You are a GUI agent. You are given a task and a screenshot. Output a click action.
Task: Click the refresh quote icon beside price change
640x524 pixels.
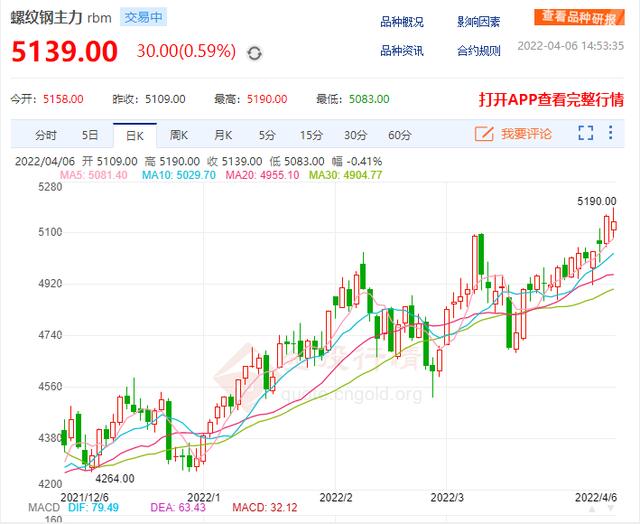tap(255, 52)
